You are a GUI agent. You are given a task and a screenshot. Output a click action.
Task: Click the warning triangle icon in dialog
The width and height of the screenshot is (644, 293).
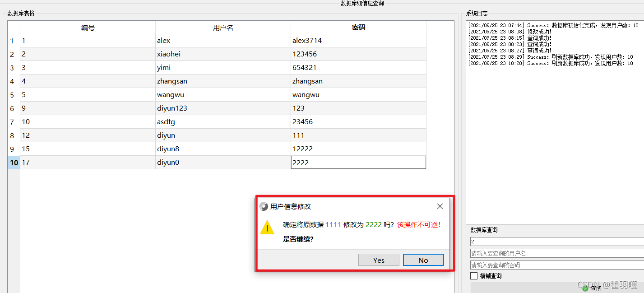pyautogui.click(x=267, y=228)
